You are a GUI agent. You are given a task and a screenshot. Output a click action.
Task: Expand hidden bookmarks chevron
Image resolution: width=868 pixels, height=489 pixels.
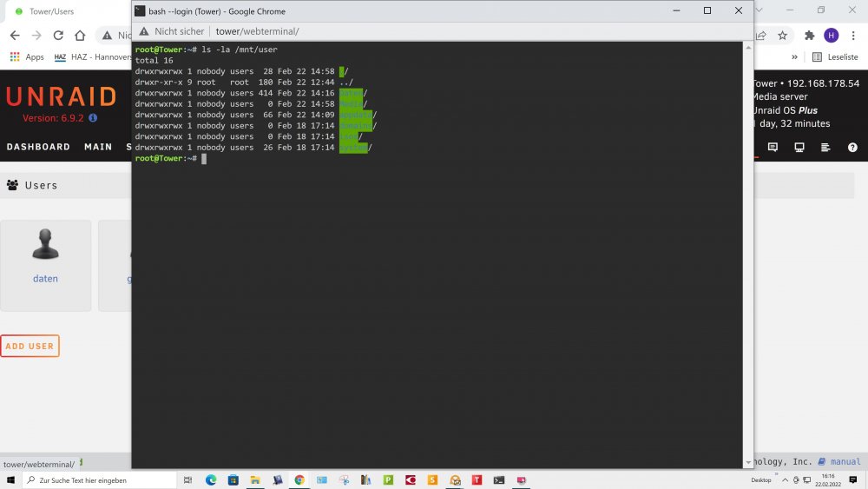coord(794,57)
